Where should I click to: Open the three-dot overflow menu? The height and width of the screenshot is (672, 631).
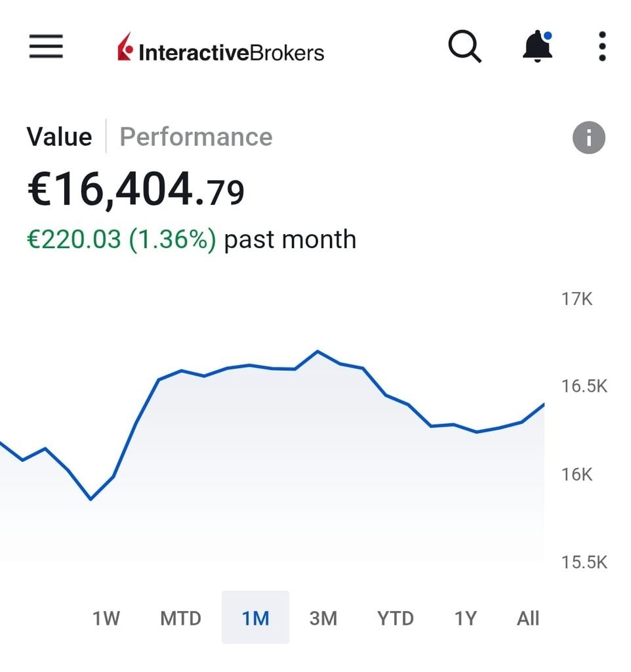602,47
